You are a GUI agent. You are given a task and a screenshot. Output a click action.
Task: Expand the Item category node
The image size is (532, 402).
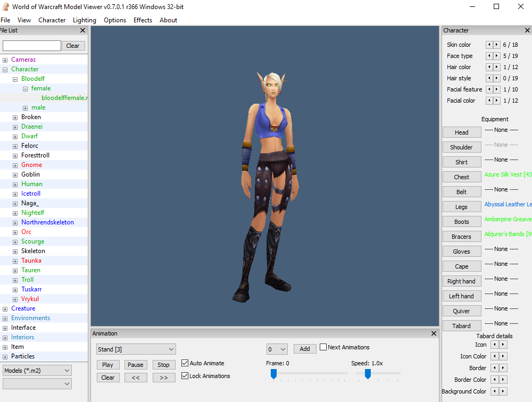coord(5,347)
